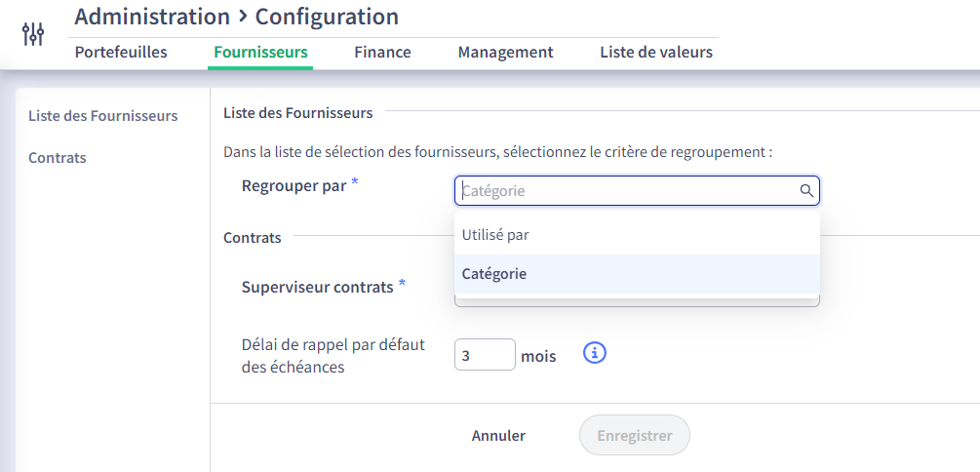Click the reminder delay months input
The image size is (980, 472).
coord(485,354)
